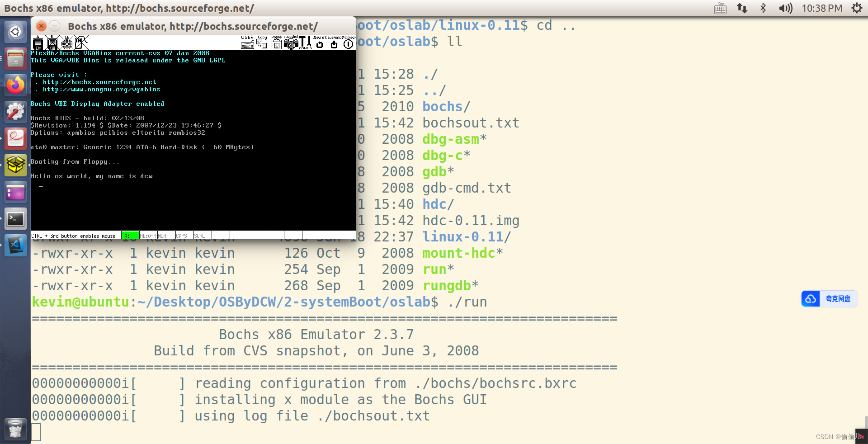
Task: Click 'gdb*' executable entry in terminal listing
Action: 438,172
